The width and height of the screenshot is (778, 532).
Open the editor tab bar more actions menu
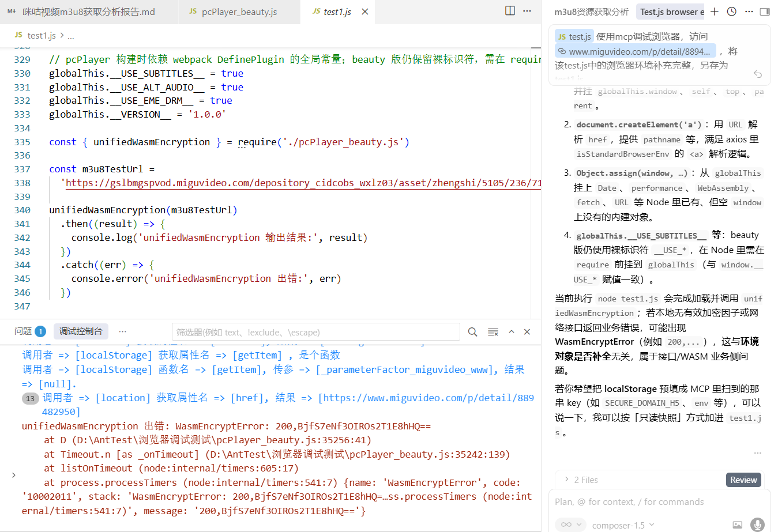click(x=527, y=11)
